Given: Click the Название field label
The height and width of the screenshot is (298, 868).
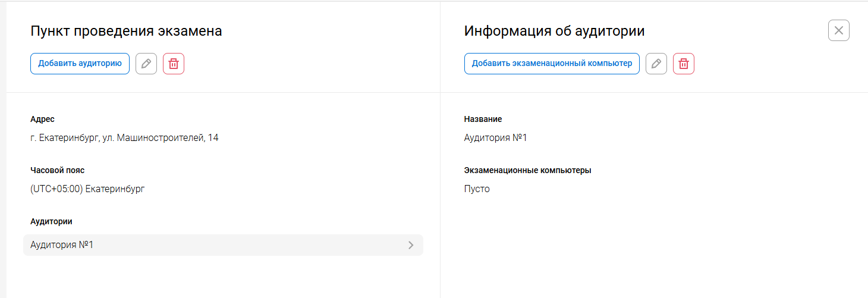Looking at the screenshot, I should [x=483, y=120].
